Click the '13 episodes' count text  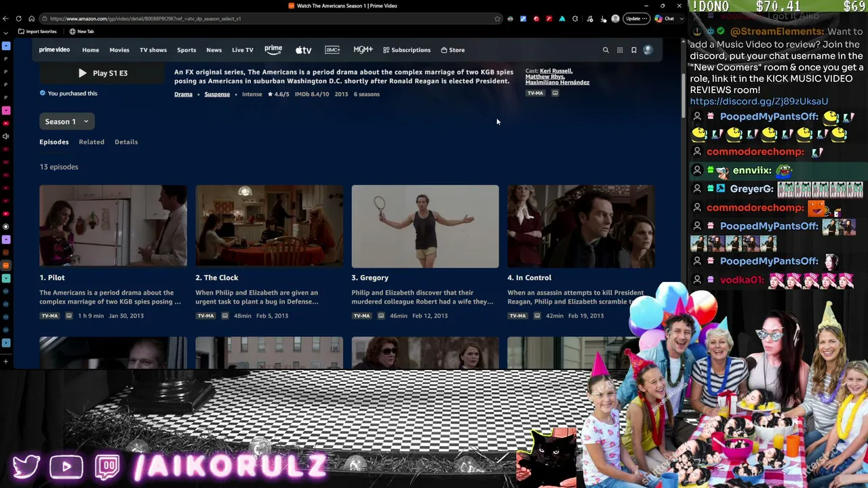[x=59, y=167]
